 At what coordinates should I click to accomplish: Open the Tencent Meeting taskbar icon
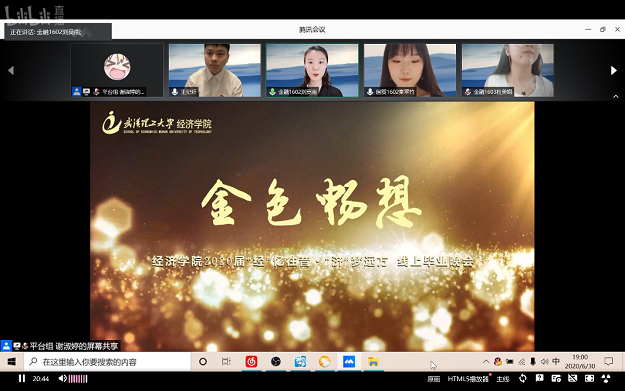pyautogui.click(x=349, y=362)
